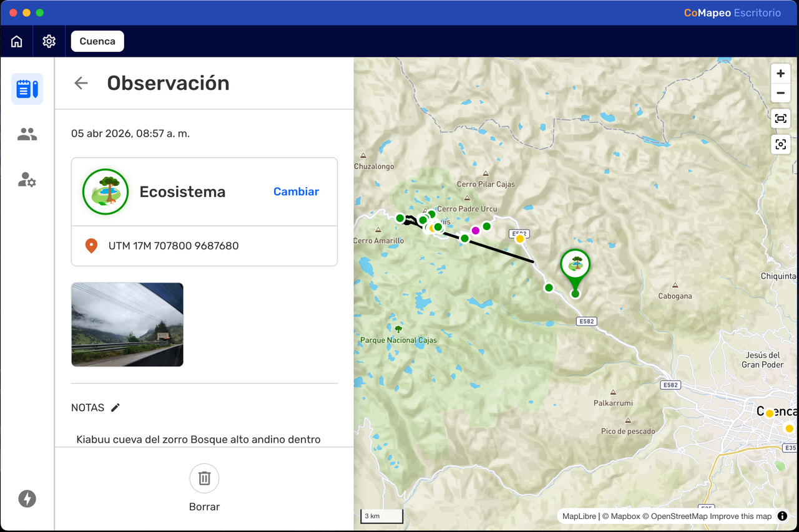The height and width of the screenshot is (532, 799).
Task: Open the Improve this map link
Action: click(741, 516)
